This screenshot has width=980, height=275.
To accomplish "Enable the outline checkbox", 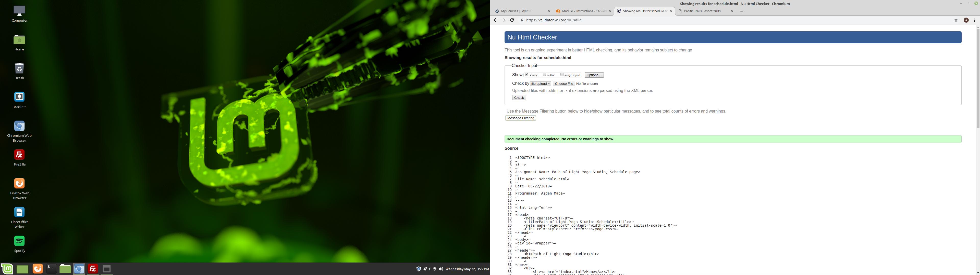I will pos(544,75).
